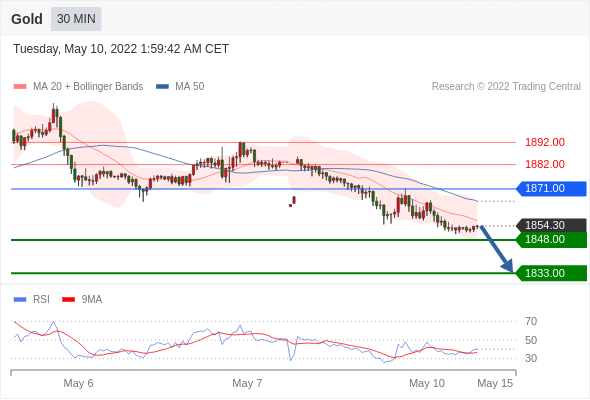
Task: Click the Research Trading Central copyright text
Action: coord(506,87)
